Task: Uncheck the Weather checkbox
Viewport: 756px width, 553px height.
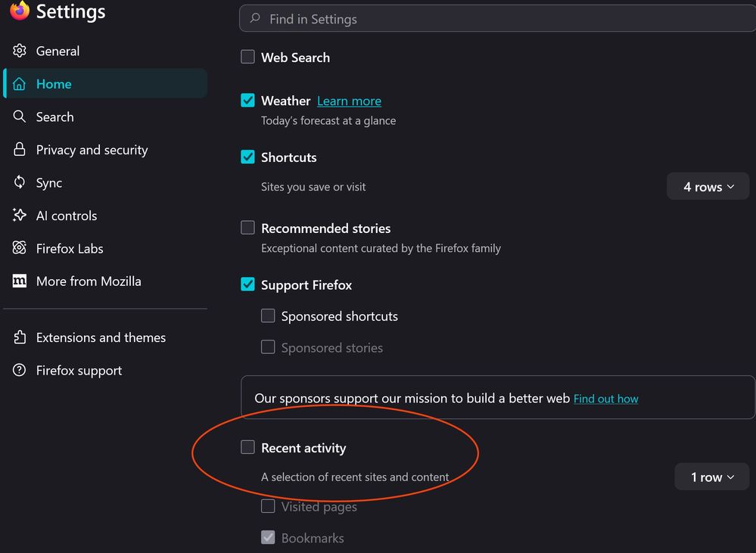Action: click(x=247, y=101)
